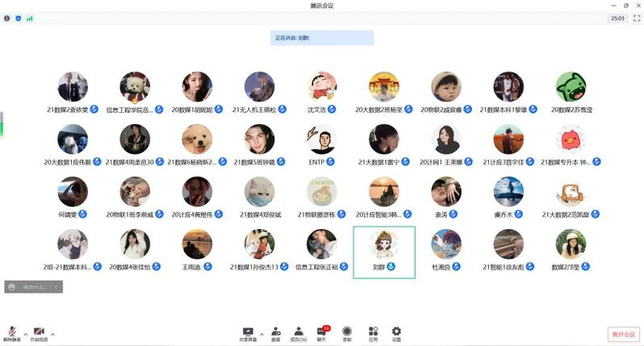Image resolution: width=644 pixels, height=346 pixels.
Task: Expand video options arrow
Action: [52, 333]
